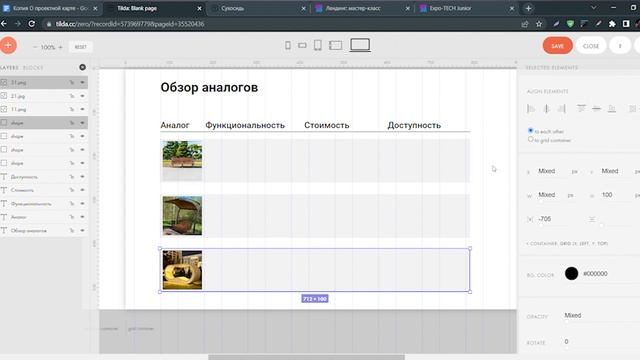Lock the Стоимость text layer
Viewport: 640px width, 360px height.
tap(72, 190)
